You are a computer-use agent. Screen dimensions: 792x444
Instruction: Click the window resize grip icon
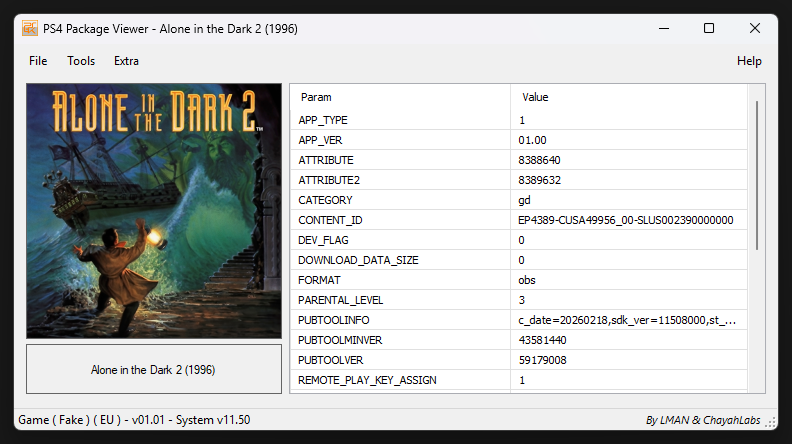pyautogui.click(x=771, y=423)
